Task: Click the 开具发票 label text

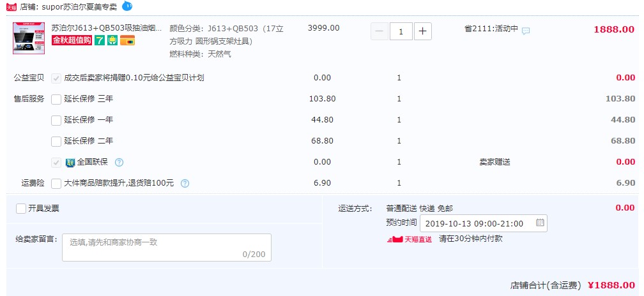Action: (x=43, y=208)
